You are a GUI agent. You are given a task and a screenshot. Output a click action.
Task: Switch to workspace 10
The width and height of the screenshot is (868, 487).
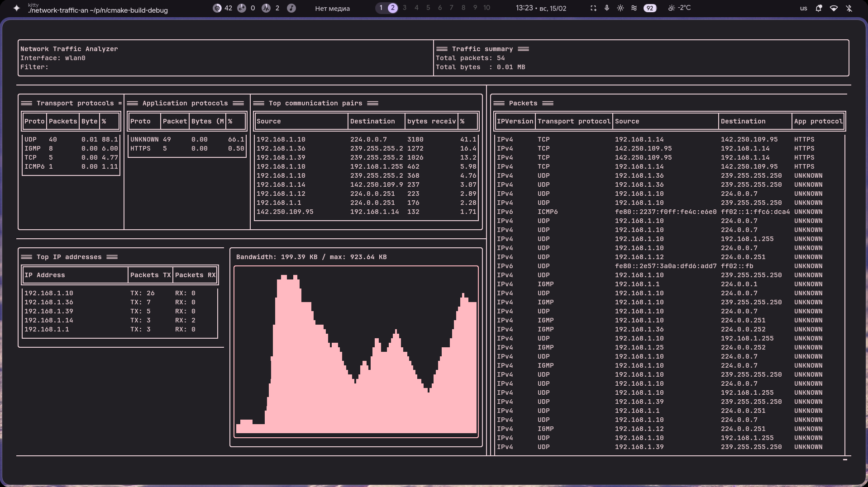[487, 8]
